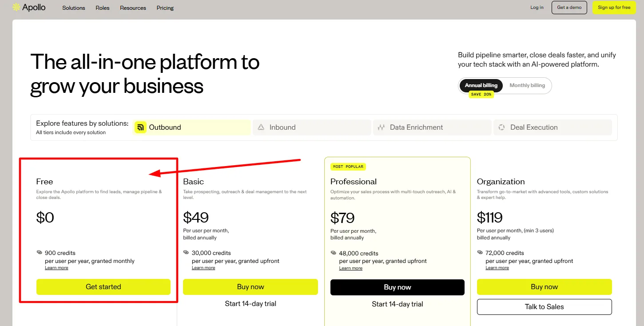Image resolution: width=644 pixels, height=326 pixels.
Task: Click the Free plan title
Action: (44, 182)
